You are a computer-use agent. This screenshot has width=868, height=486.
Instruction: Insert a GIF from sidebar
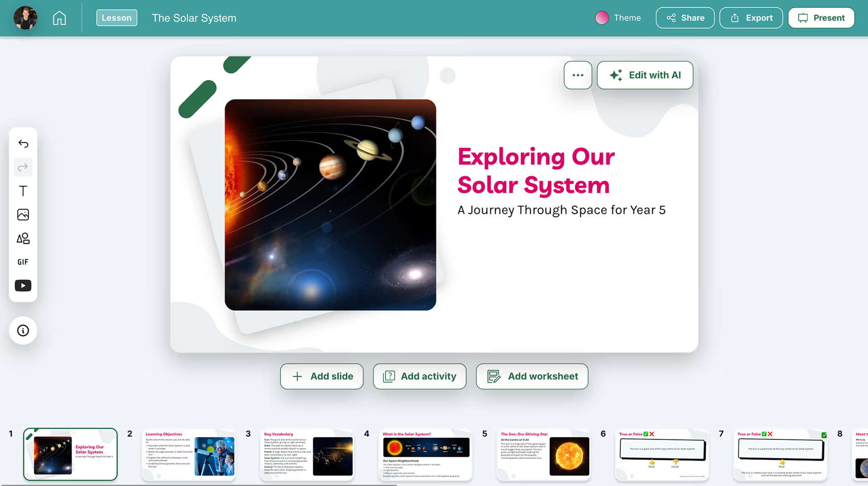click(23, 262)
